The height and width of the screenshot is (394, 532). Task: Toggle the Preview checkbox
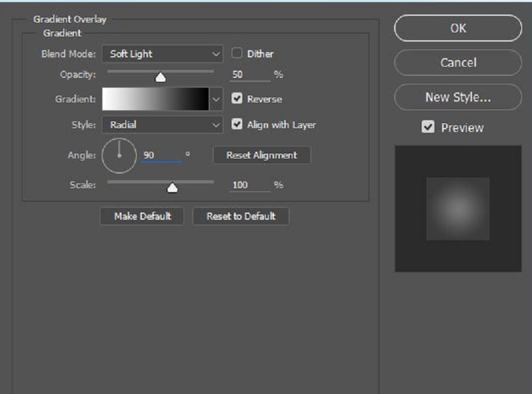point(428,127)
